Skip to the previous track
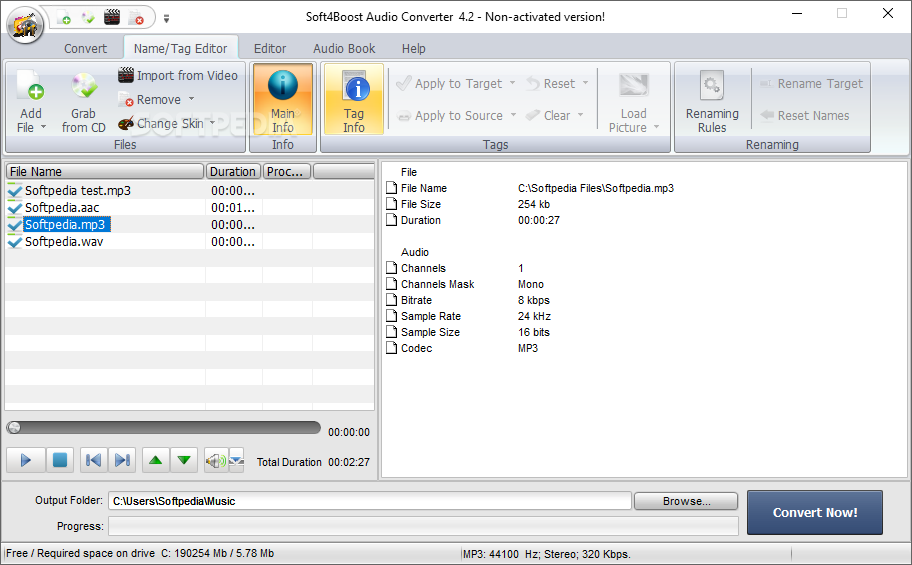The width and height of the screenshot is (912, 565). click(x=93, y=460)
